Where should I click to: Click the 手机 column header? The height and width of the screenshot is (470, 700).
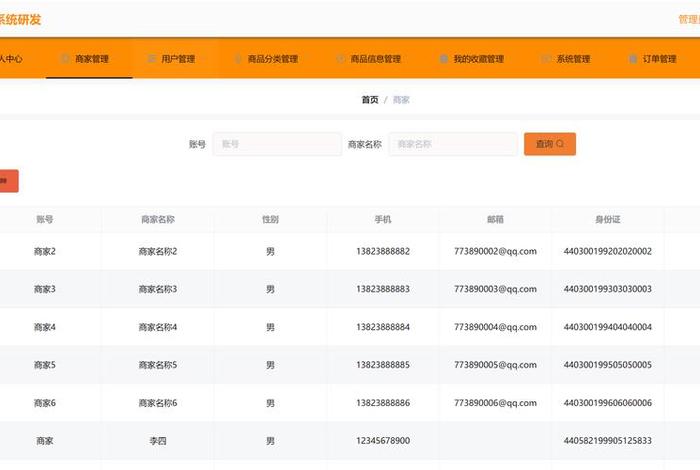[383, 219]
